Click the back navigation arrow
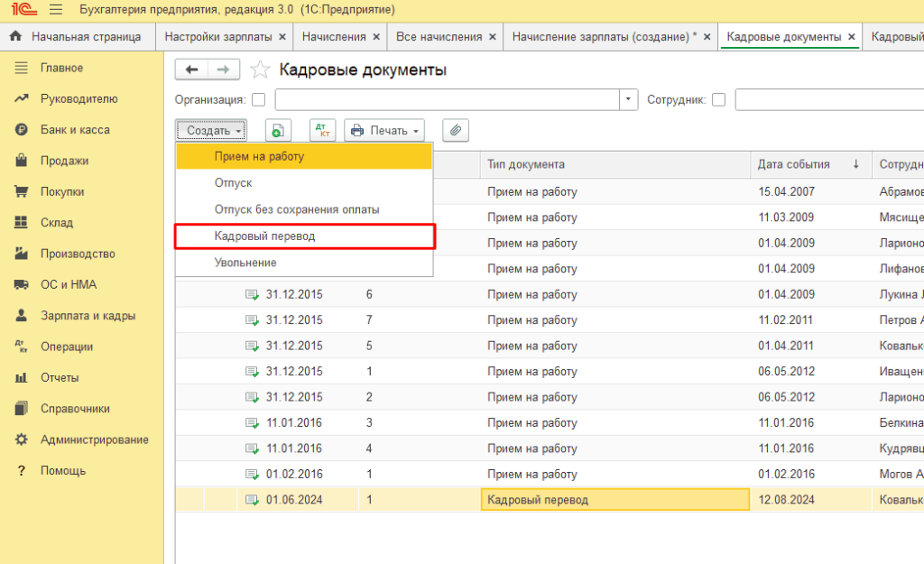This screenshot has height=564, width=924. [191, 69]
